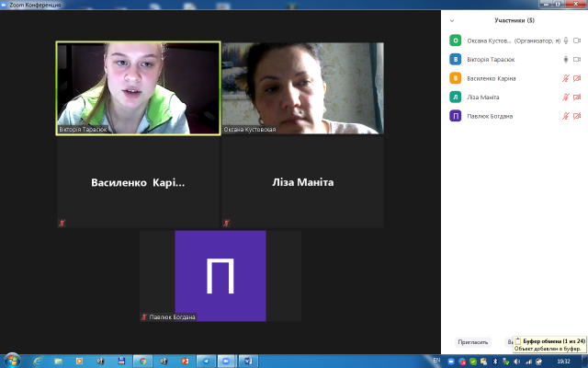Click the floppy disk icon in taskbar
588x368 pixels.
point(121,362)
